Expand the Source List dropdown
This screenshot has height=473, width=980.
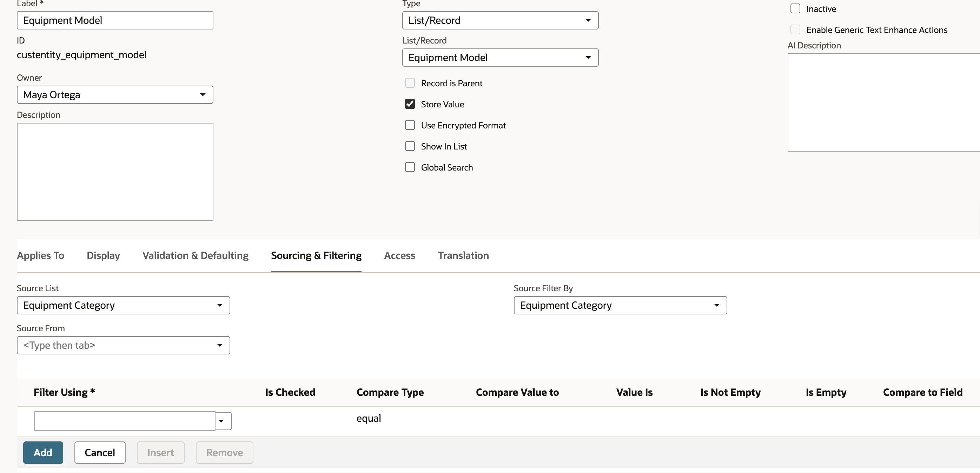pyautogui.click(x=123, y=305)
